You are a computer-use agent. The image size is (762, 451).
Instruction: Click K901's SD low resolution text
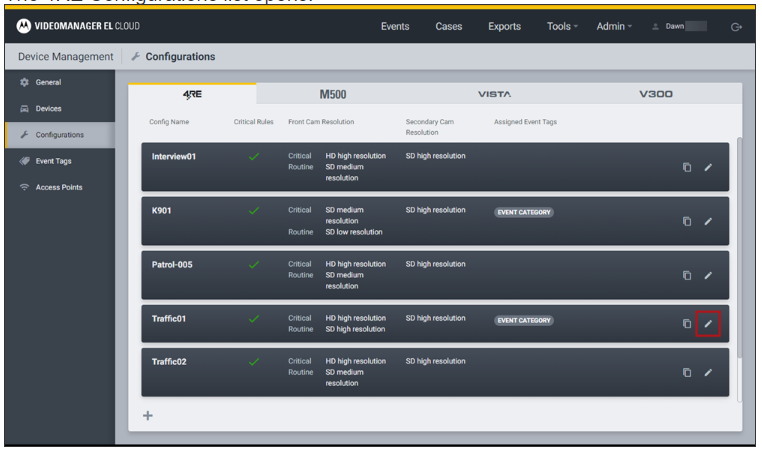coord(354,232)
